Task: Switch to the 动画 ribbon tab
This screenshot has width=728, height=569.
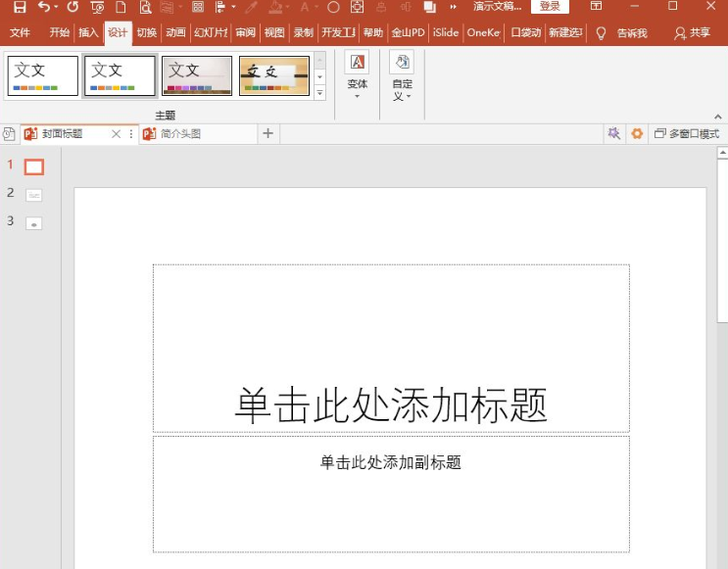Action: [x=175, y=32]
